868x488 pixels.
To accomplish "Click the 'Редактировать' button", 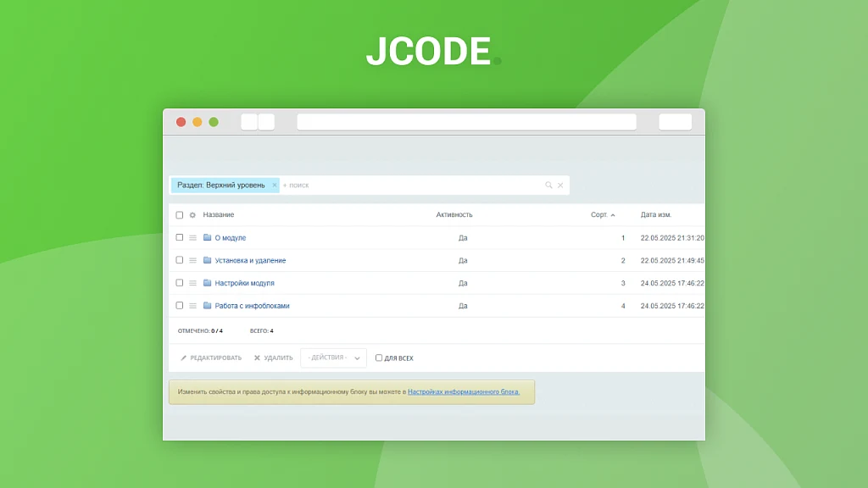I will click(211, 358).
